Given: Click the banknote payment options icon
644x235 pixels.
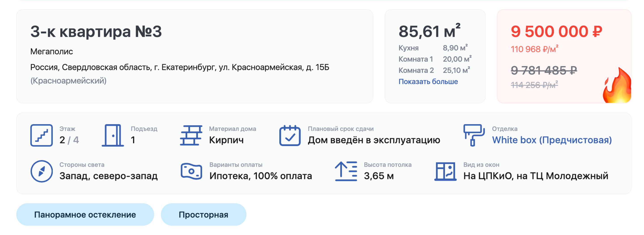Looking at the screenshot, I should [x=191, y=171].
